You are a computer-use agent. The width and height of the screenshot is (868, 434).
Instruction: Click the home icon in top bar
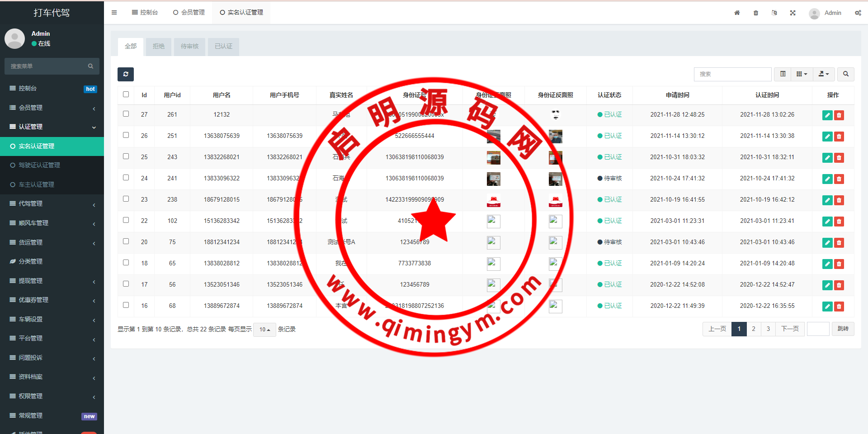[737, 13]
